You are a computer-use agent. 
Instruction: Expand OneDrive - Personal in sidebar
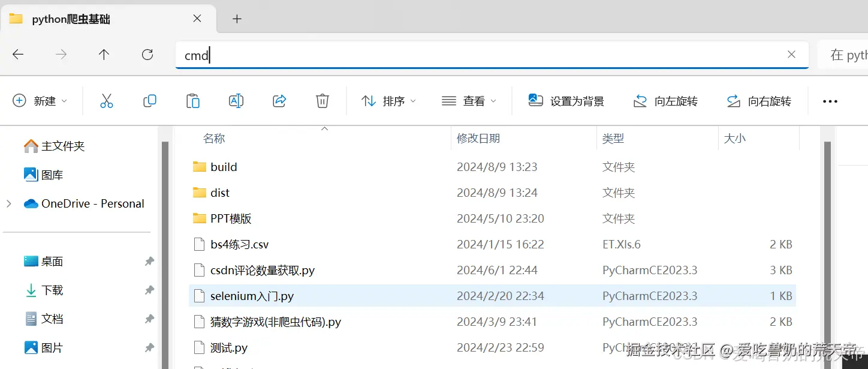pos(8,203)
